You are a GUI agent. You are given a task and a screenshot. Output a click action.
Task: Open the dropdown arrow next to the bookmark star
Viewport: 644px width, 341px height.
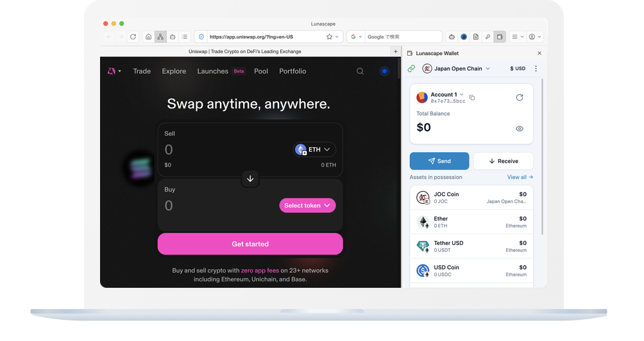[337, 37]
